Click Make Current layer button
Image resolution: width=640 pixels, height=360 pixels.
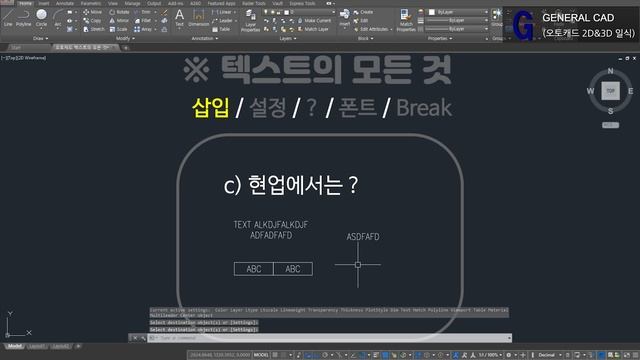(315, 20)
